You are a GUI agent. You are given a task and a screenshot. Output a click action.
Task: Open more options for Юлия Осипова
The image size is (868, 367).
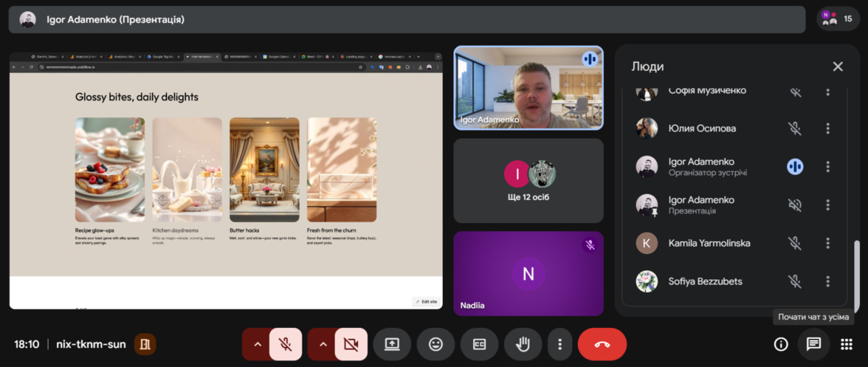pos(828,128)
